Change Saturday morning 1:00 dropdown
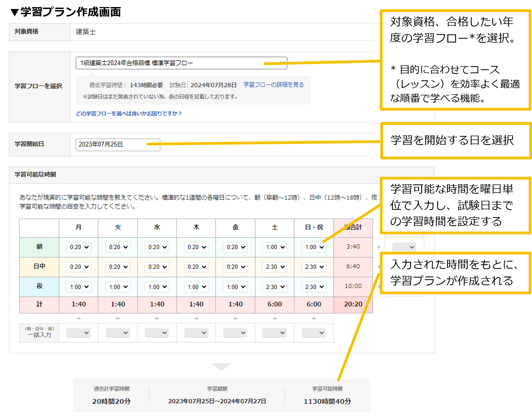Image resolution: width=532 pixels, height=416 pixels. (x=275, y=247)
